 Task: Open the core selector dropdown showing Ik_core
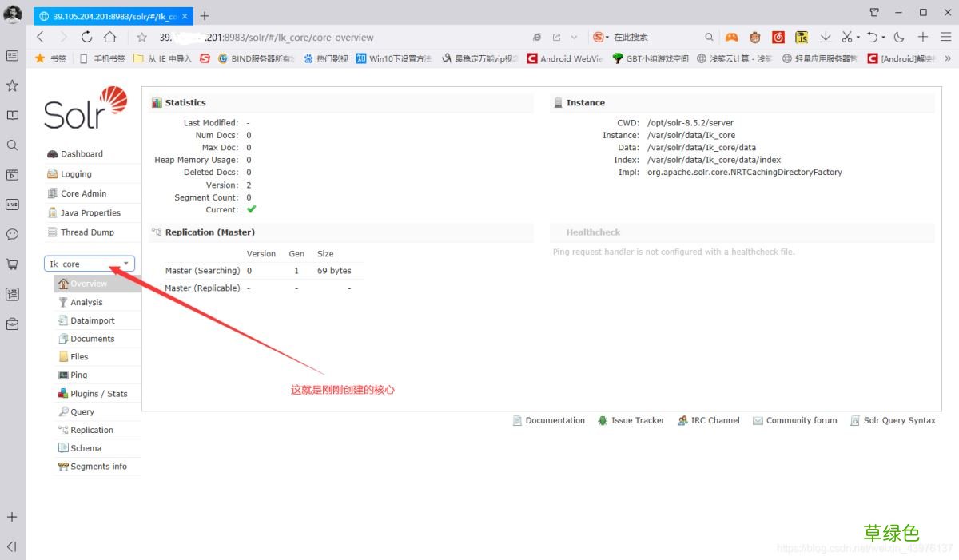click(x=88, y=263)
